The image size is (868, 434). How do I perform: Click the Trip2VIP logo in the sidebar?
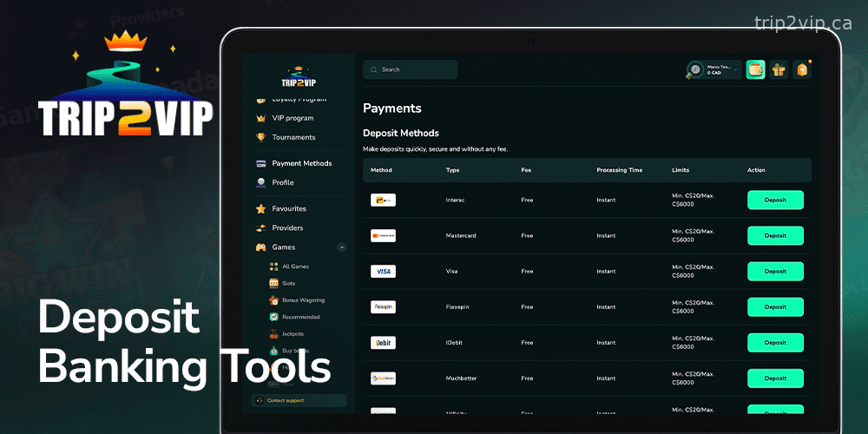click(x=299, y=77)
